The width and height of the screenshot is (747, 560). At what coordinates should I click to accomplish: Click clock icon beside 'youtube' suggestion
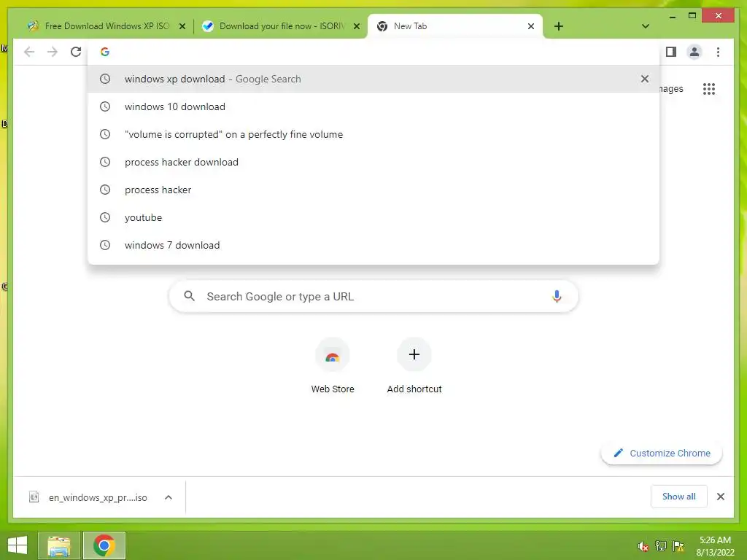105,217
